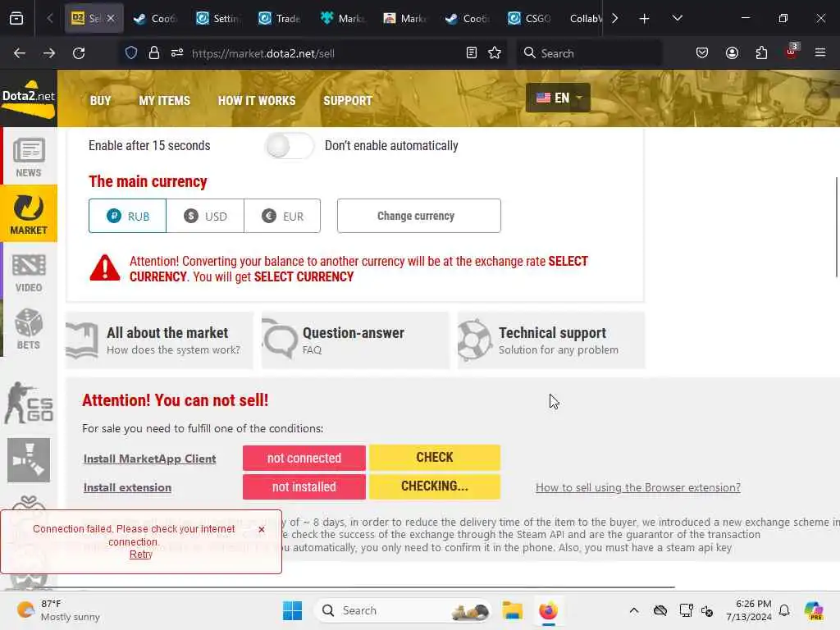This screenshot has width=840, height=630.
Task: Open the MARKET sidebar section
Action: [x=29, y=213]
